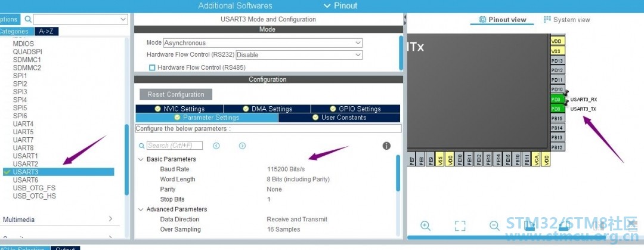Switch to Pinout view
This screenshot has width=644, height=250.
[503, 20]
